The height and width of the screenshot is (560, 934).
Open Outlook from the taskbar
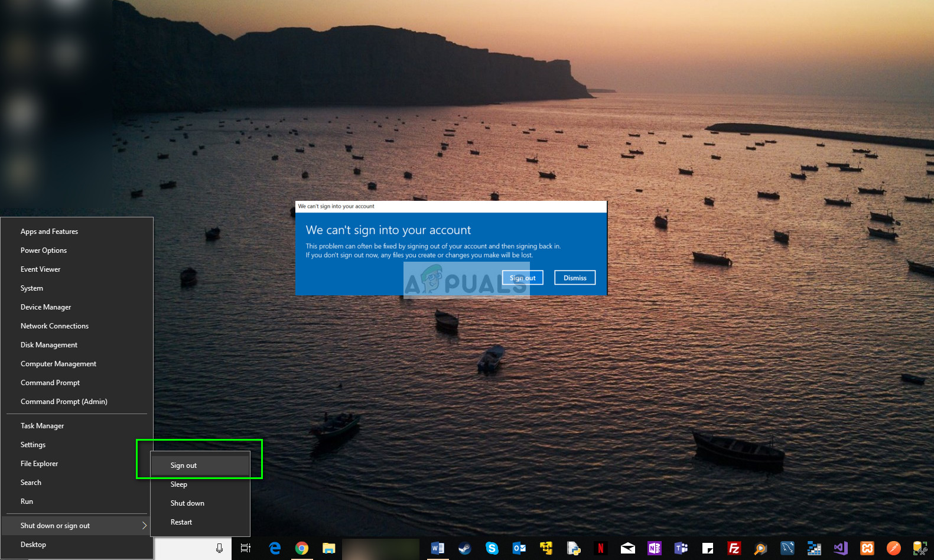click(x=519, y=549)
